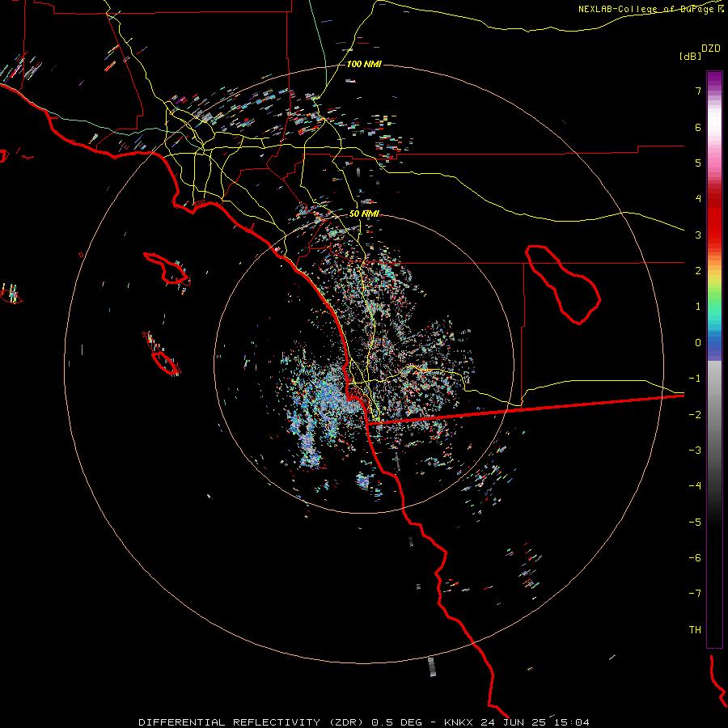Viewport: 728px width, 728px height.
Task: Click the 5 value on color scale
Action: (698, 163)
